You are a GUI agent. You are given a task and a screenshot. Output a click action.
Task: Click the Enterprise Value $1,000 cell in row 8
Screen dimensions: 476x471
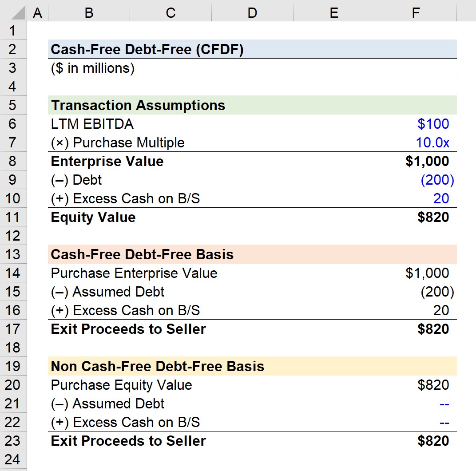[x=416, y=161]
